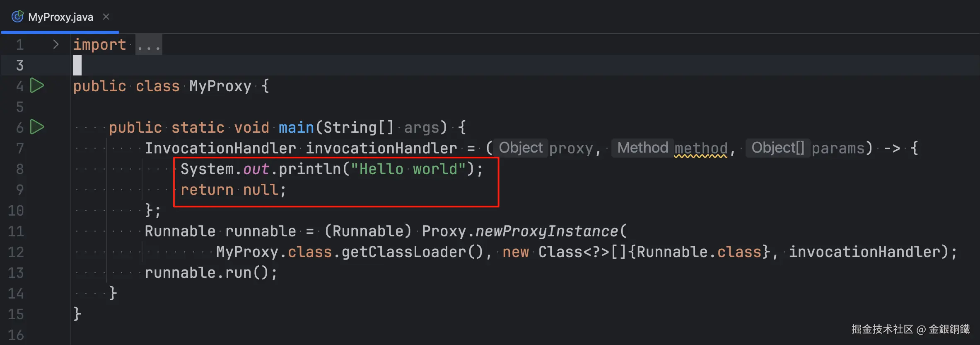Click the main method name
Screen dimensions: 980x345
(296, 127)
